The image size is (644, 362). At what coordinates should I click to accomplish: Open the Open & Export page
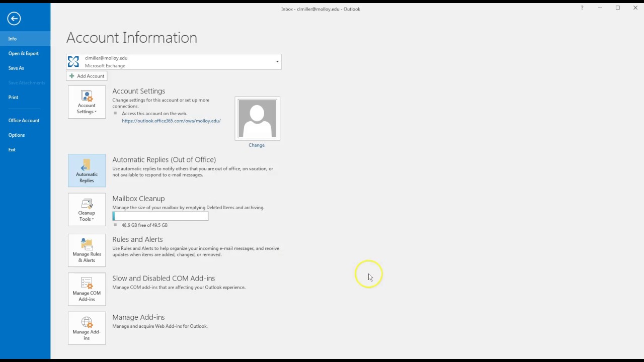[x=25, y=53]
